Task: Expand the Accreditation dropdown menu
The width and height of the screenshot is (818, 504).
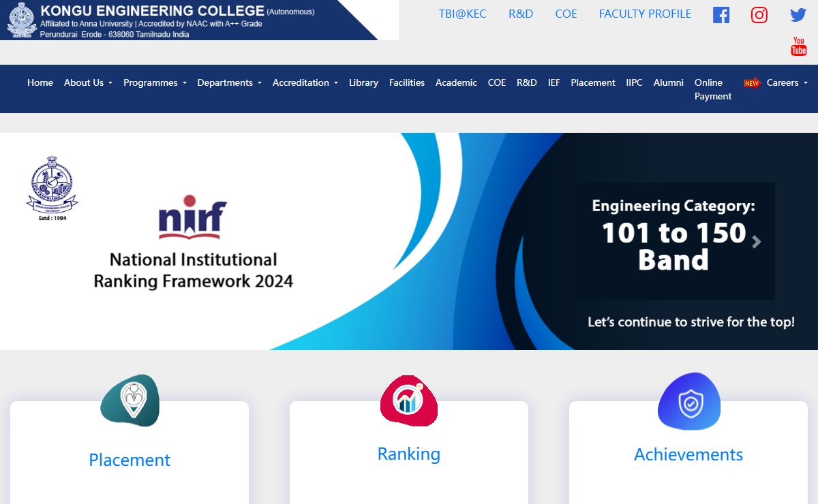Action: (x=305, y=82)
